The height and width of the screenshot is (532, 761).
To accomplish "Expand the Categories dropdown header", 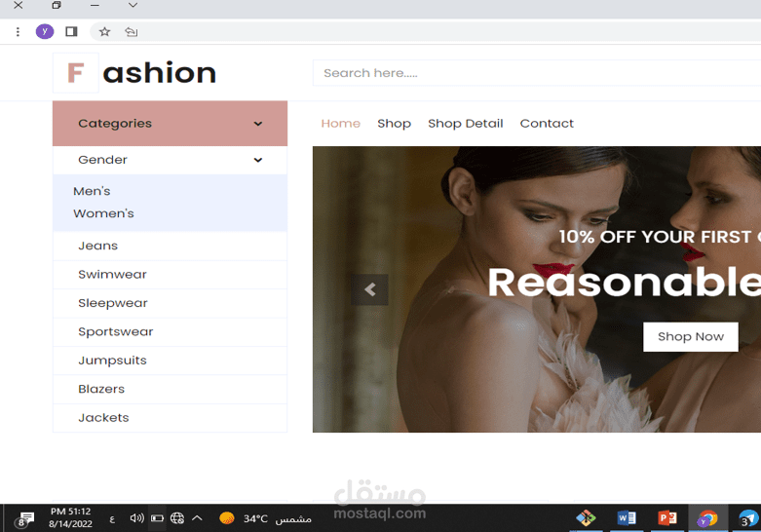I will pyautogui.click(x=170, y=124).
